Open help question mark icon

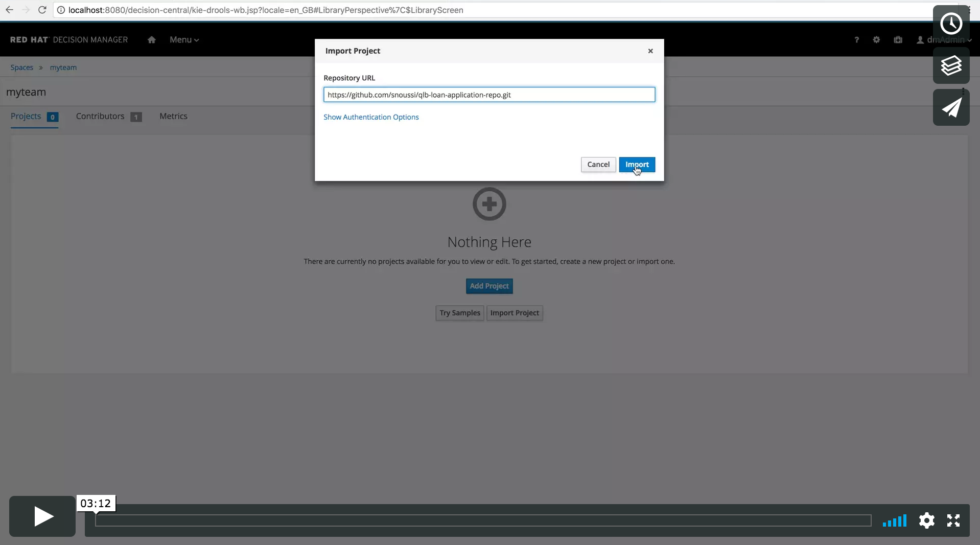856,40
